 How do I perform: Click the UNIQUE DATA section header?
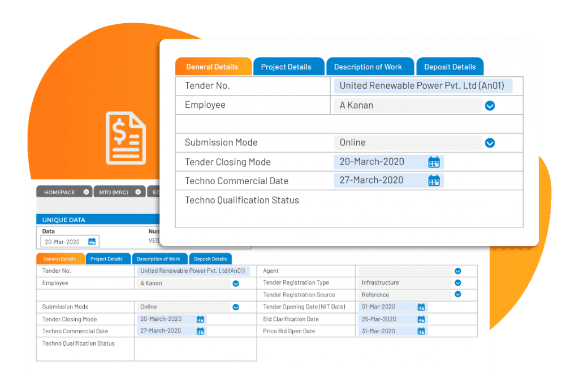(x=64, y=220)
